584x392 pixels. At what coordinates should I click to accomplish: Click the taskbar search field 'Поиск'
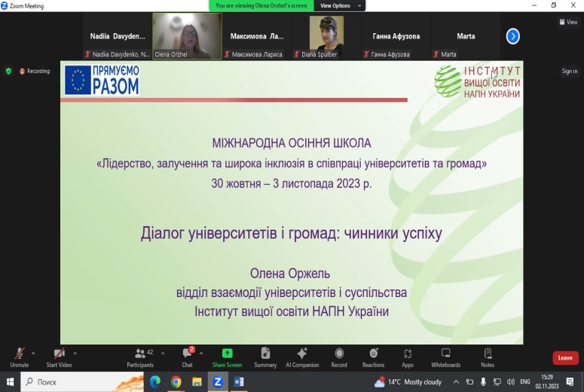[82, 382]
